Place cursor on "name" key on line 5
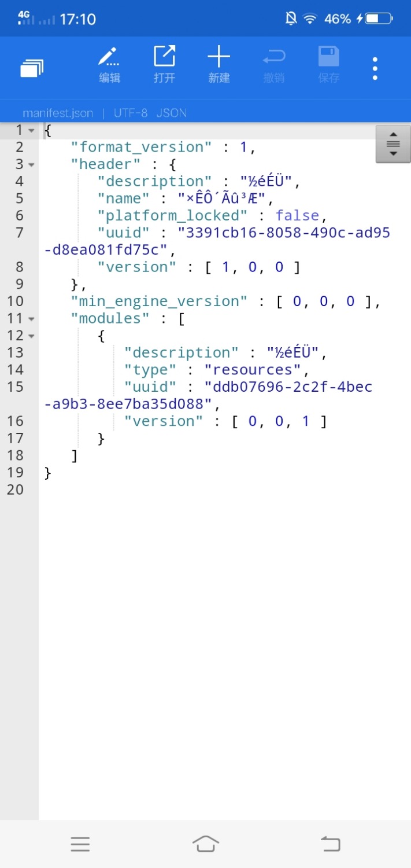This screenshot has width=411, height=868. pos(124,198)
